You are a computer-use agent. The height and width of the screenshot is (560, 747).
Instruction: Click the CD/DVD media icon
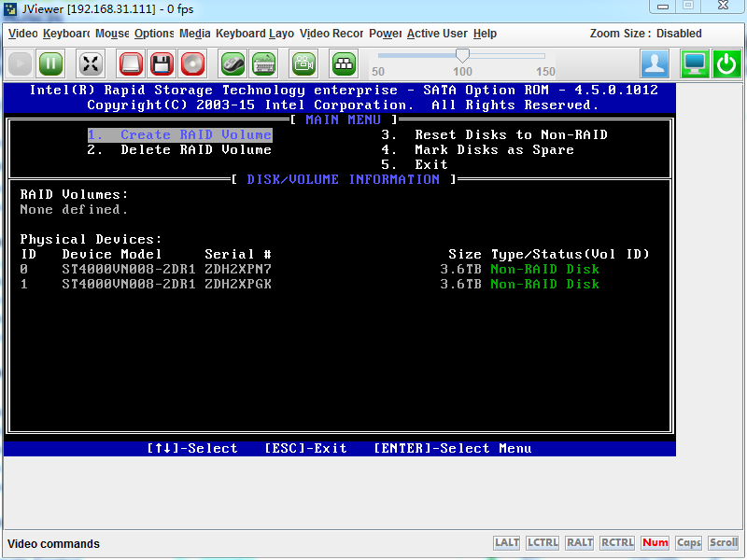pyautogui.click(x=192, y=63)
